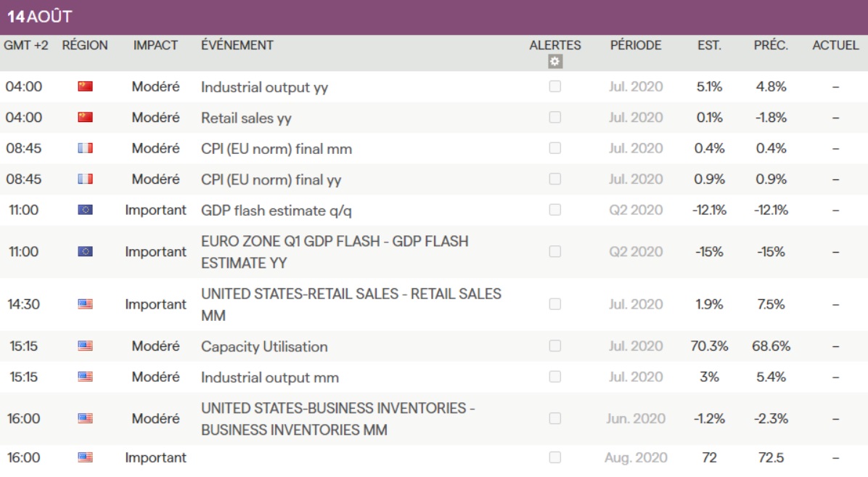Select the RÉGION column header
The height and width of the screenshot is (477, 868).
(85, 45)
